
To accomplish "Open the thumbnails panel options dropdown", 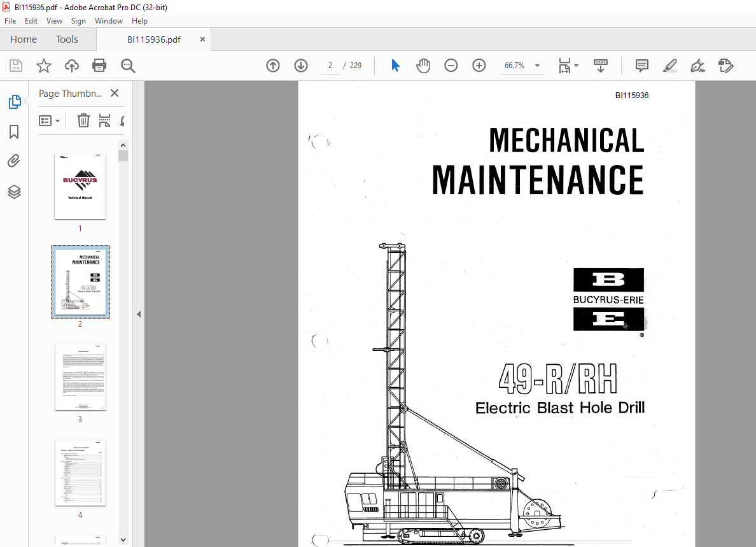I will pos(49,120).
